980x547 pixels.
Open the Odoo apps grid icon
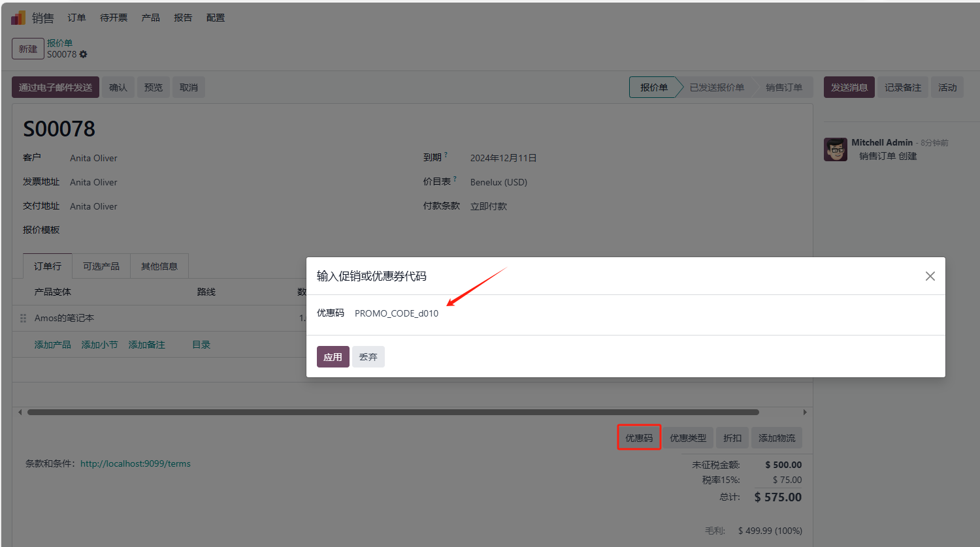17,17
